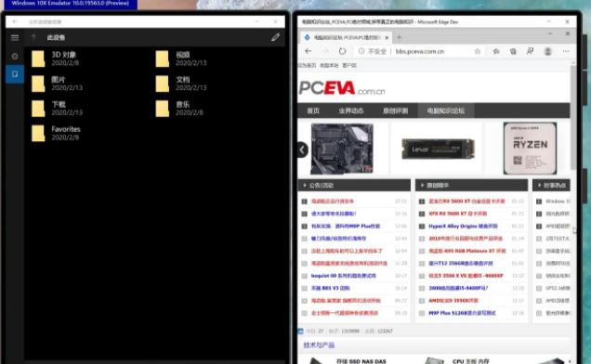Screen dimensions: 591x364
Task: Click the web page vertical scrollbar
Action: click(573, 117)
